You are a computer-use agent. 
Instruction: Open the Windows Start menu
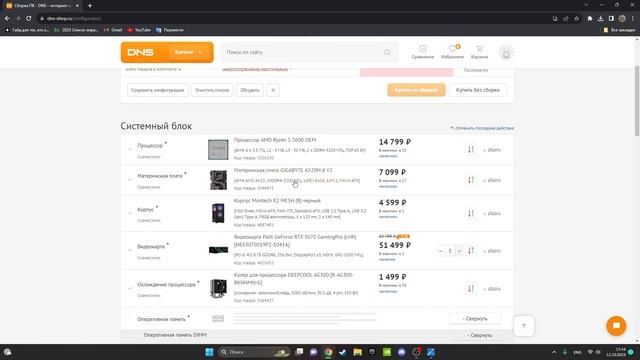209,352
